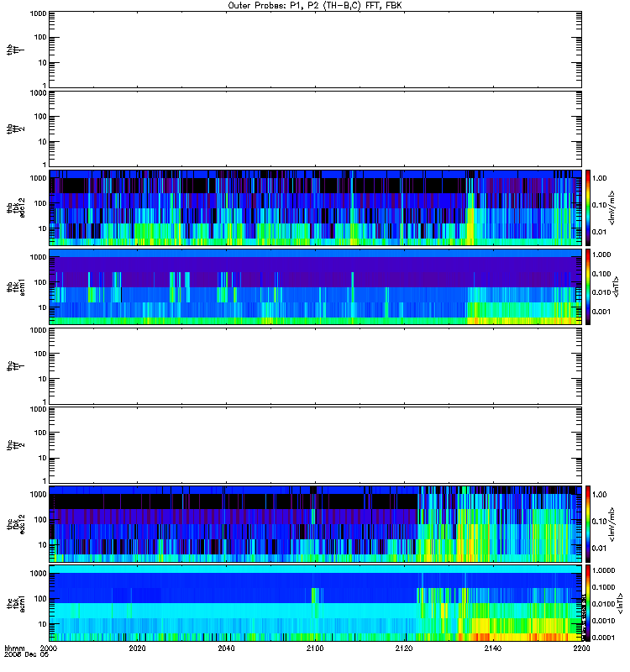Click inside the thb fbk edc12 spectrogram
Screen dimensions: 630x672
[315, 207]
